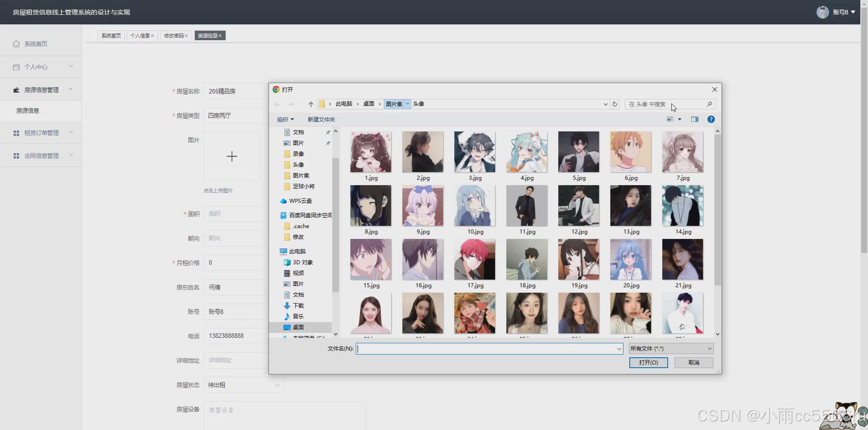Select 下载 folder in tree
This screenshot has width=868, height=430.
click(293, 306)
